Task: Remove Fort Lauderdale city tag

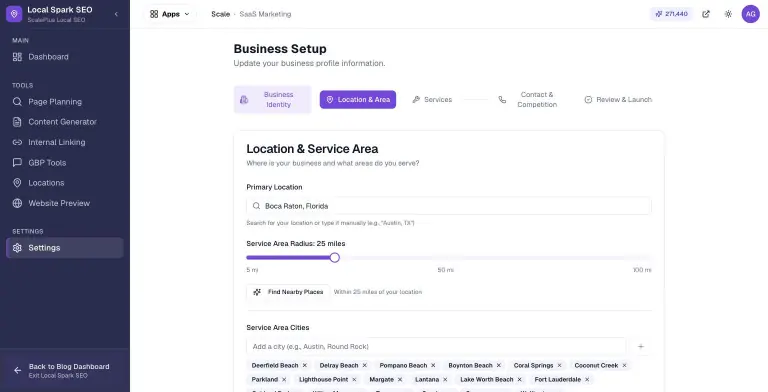Action: (587, 380)
